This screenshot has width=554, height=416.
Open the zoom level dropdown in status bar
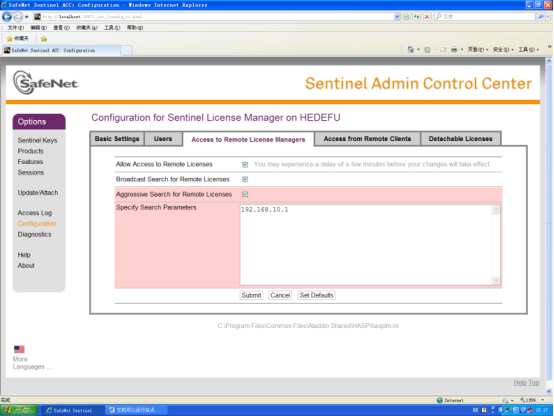[x=542, y=400]
